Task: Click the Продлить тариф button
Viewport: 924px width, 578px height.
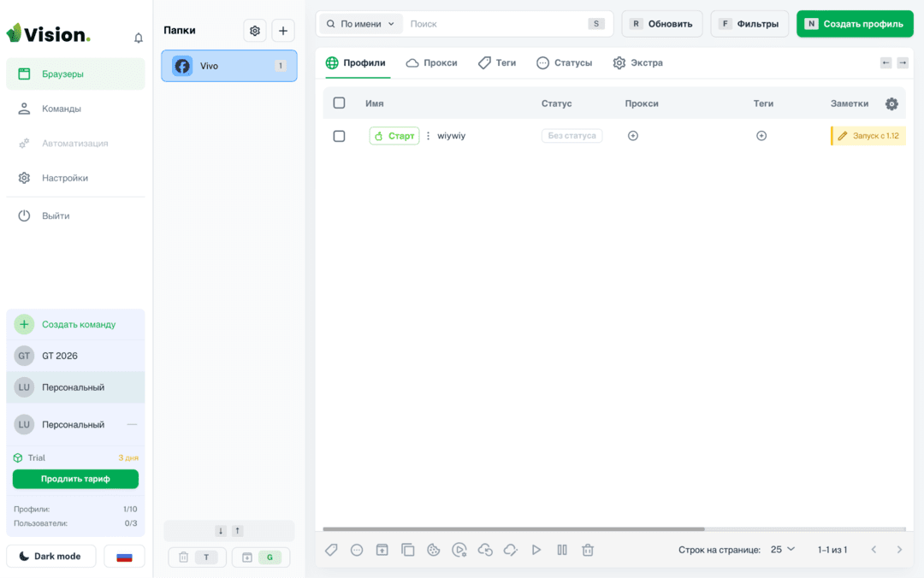Action: point(75,479)
